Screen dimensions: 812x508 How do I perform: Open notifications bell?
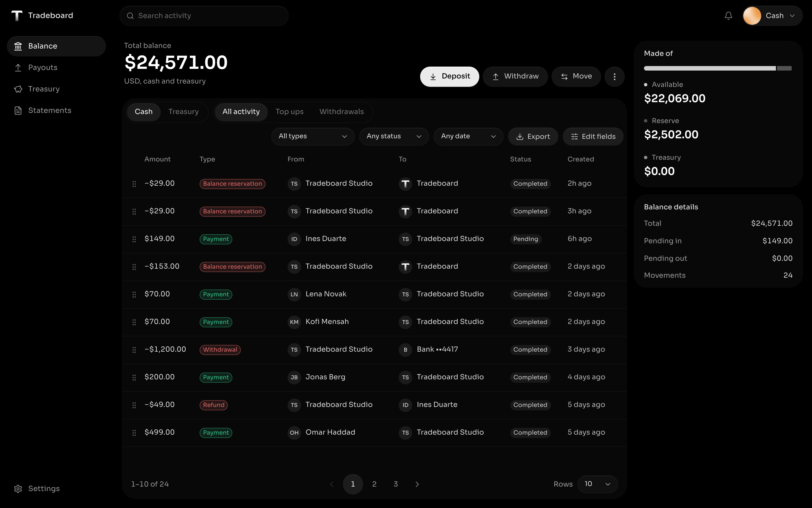(728, 16)
